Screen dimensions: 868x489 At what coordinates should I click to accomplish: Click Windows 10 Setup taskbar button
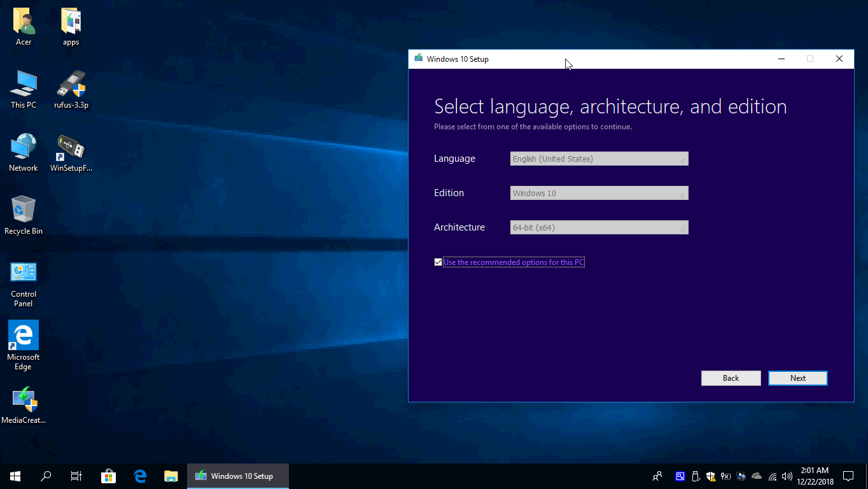pyautogui.click(x=238, y=476)
